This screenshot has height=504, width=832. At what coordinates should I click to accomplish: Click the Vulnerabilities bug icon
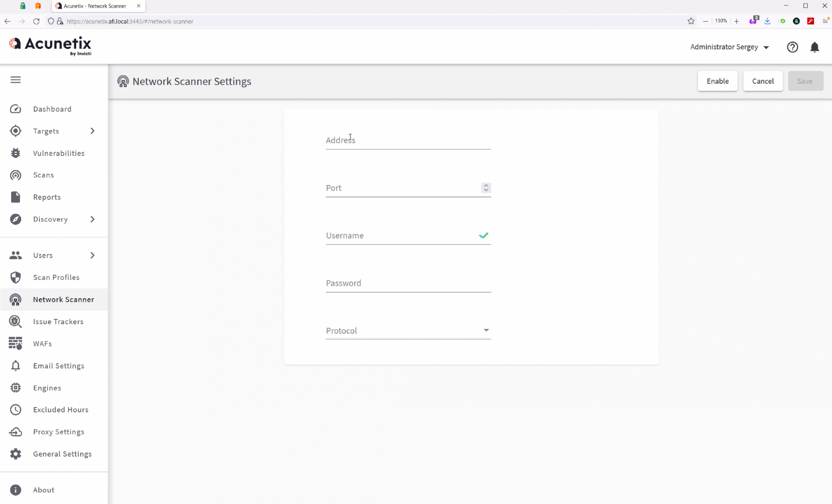coord(15,153)
